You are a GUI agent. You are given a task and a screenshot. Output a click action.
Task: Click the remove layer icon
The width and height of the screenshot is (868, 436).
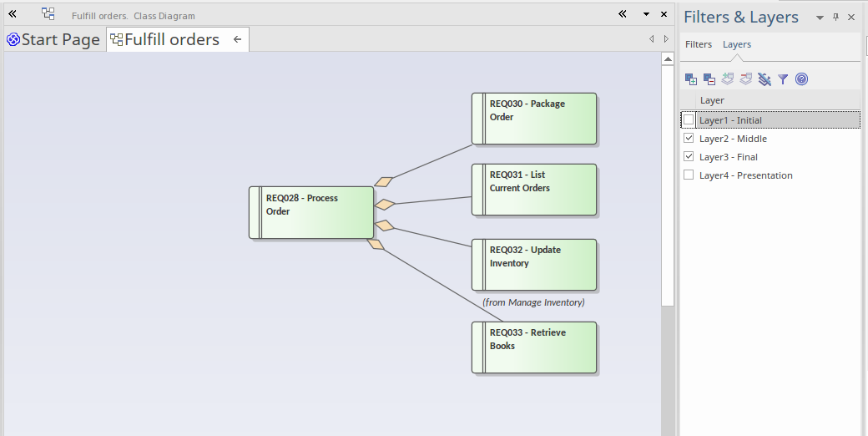pos(709,79)
